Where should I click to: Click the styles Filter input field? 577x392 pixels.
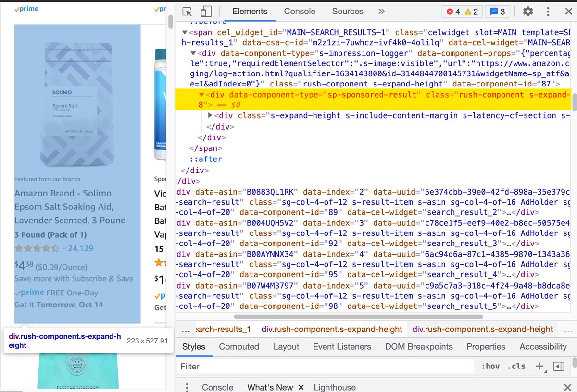click(x=325, y=367)
